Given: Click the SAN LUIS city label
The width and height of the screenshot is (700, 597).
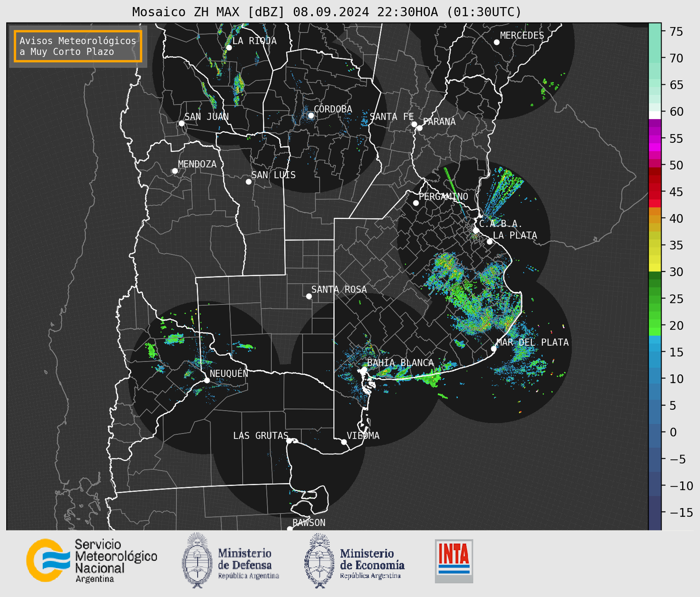Looking at the screenshot, I should pyautogui.click(x=273, y=175).
